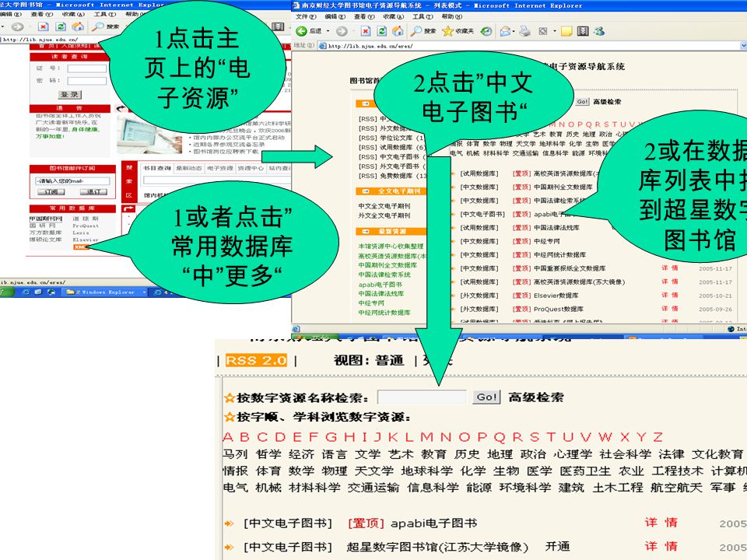Open 工具(T) menu in left IE window
The height and width of the screenshot is (560, 747).
(105, 14)
